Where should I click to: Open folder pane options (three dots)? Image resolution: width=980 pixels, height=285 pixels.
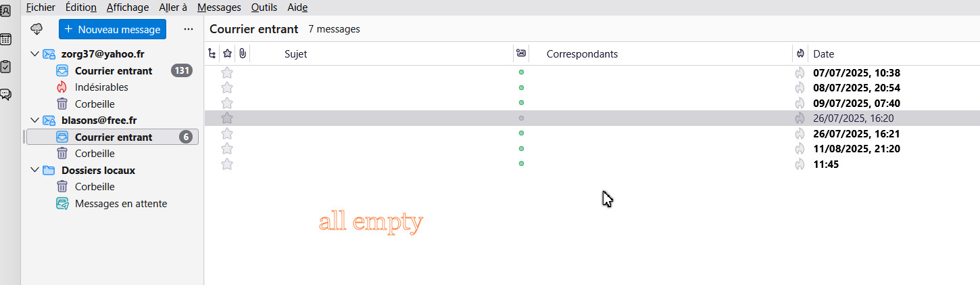189,29
